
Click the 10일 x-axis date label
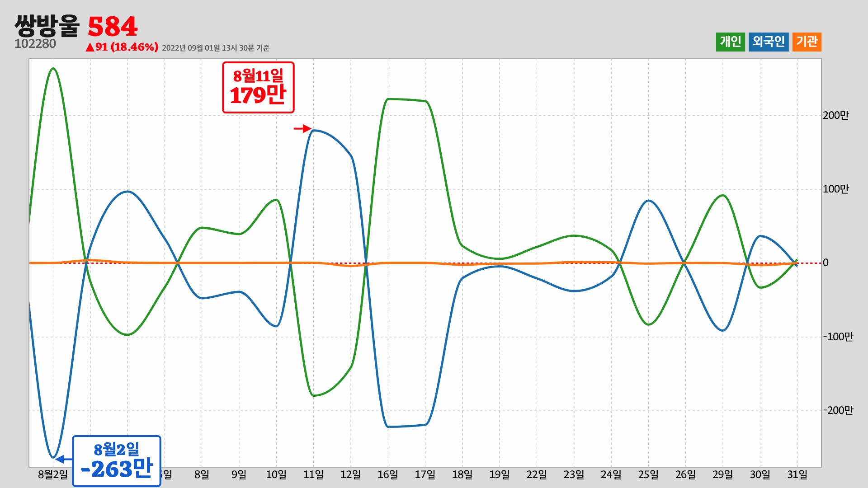click(x=276, y=474)
